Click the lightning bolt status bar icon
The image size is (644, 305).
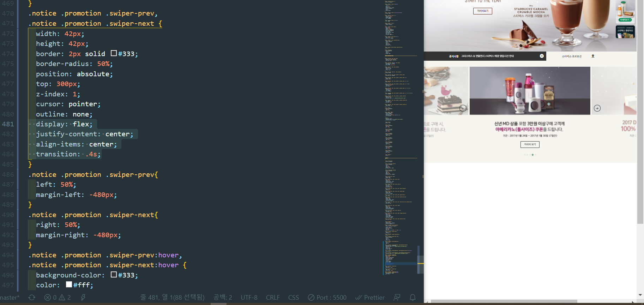tap(83, 298)
